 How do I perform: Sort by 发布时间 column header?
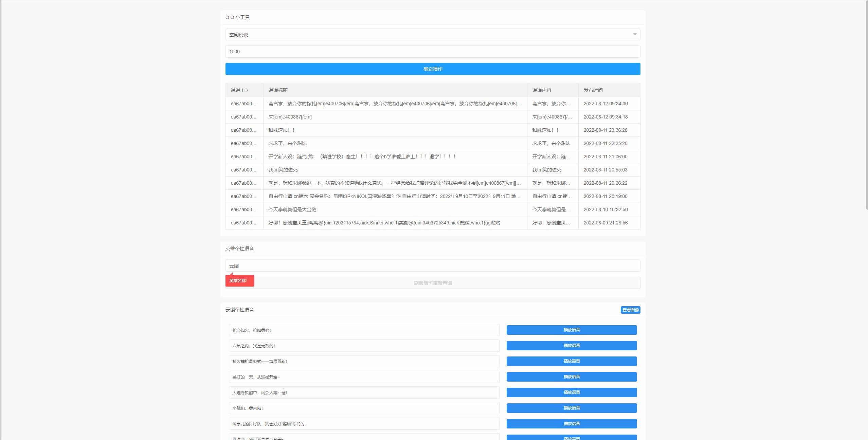click(592, 90)
